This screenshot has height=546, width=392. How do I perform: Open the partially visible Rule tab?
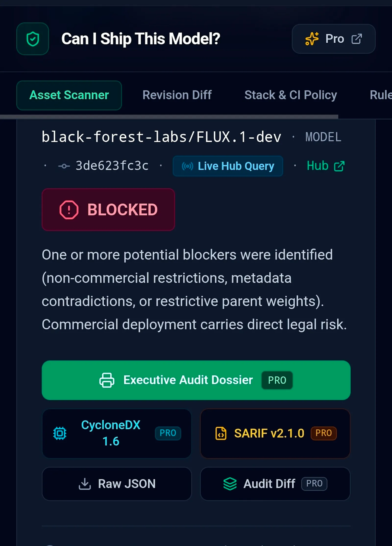coord(381,95)
